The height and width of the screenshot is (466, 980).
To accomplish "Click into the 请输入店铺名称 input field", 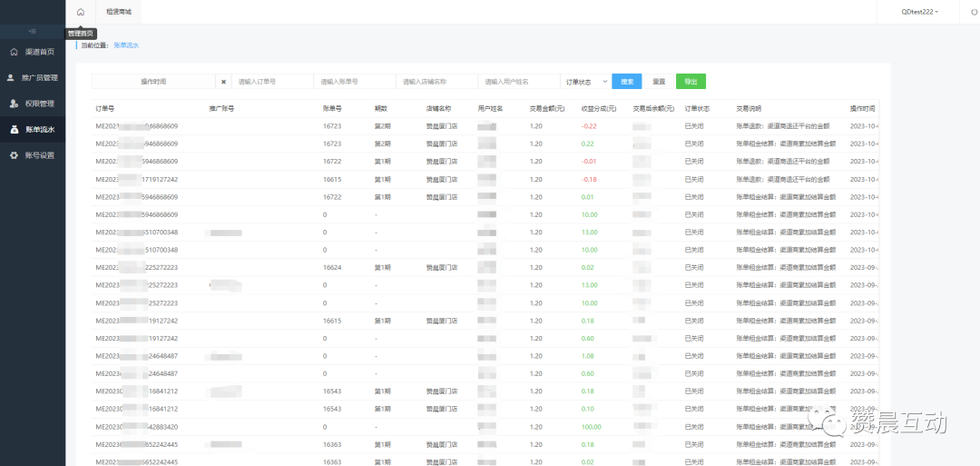I will [x=436, y=82].
